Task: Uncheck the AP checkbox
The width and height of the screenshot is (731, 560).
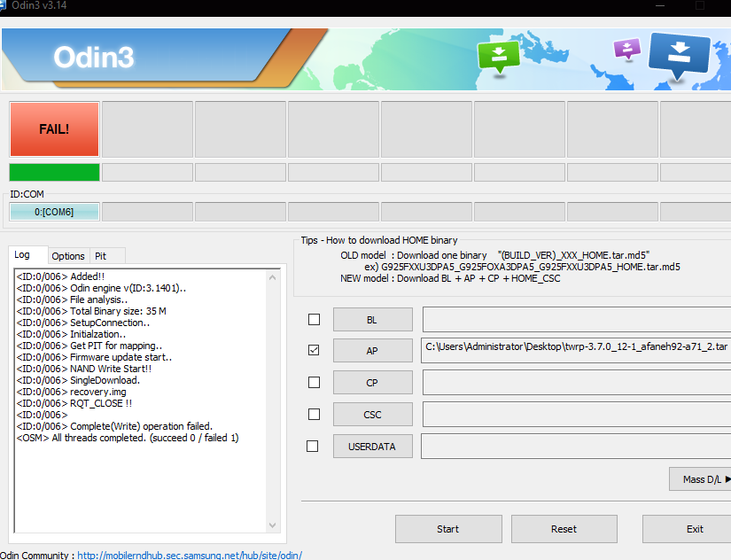Action: 315,350
